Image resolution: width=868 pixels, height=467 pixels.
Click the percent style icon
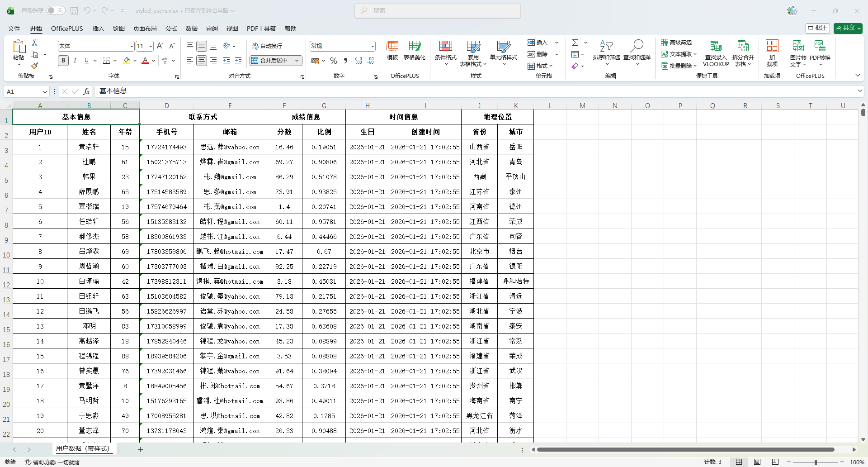click(x=334, y=61)
